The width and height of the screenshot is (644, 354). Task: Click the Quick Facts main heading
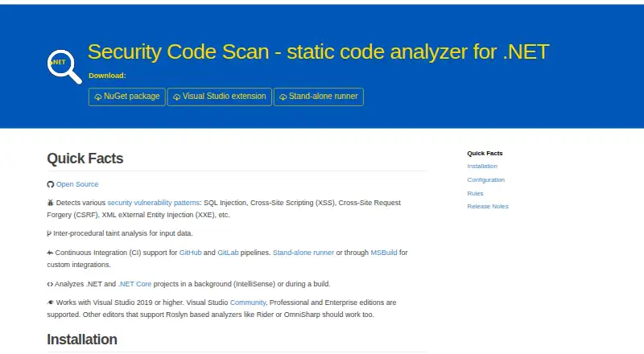pyautogui.click(x=85, y=158)
